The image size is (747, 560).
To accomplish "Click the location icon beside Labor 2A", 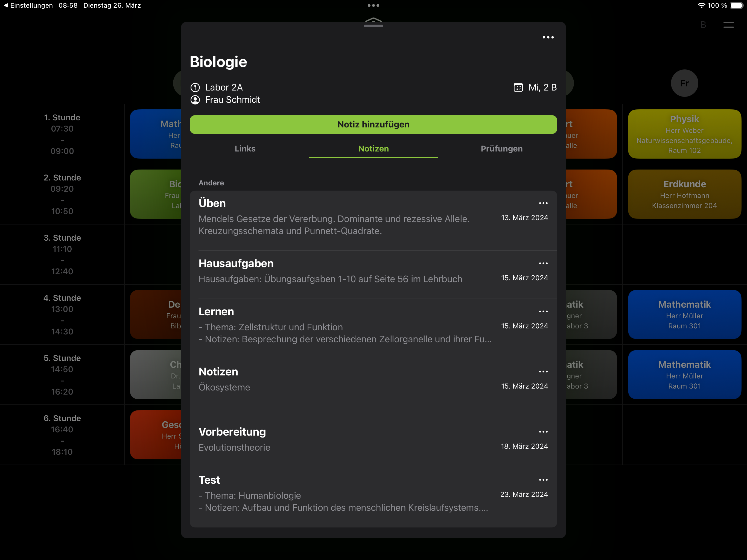I will [x=195, y=87].
